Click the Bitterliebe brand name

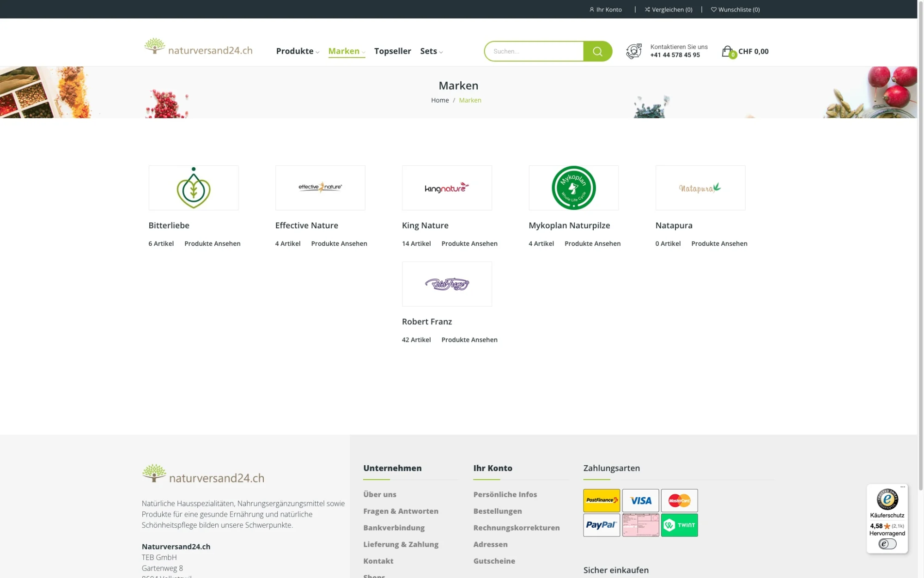pos(169,225)
